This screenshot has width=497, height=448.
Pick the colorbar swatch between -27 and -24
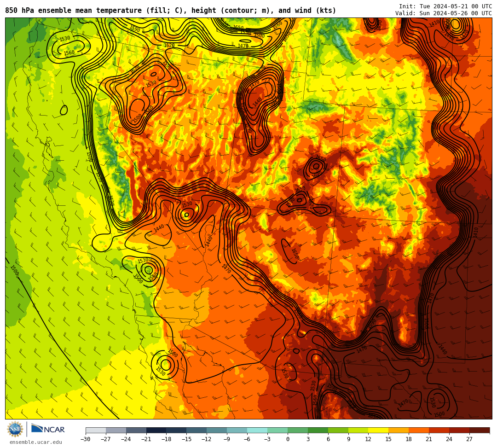click(116, 430)
